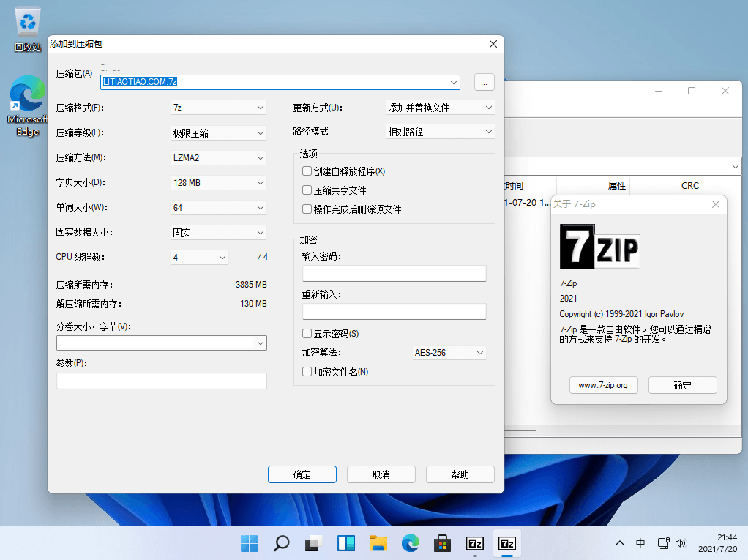748x560 pixels.
Task: Toggle 显示密码 checkbox
Action: coord(307,333)
